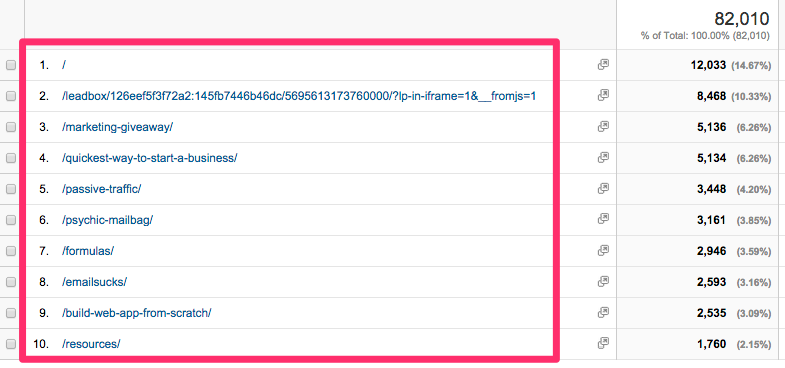Image resolution: width=785 pixels, height=368 pixels.
Task: Tick the checkbox for /resources/ row
Action: 11,344
